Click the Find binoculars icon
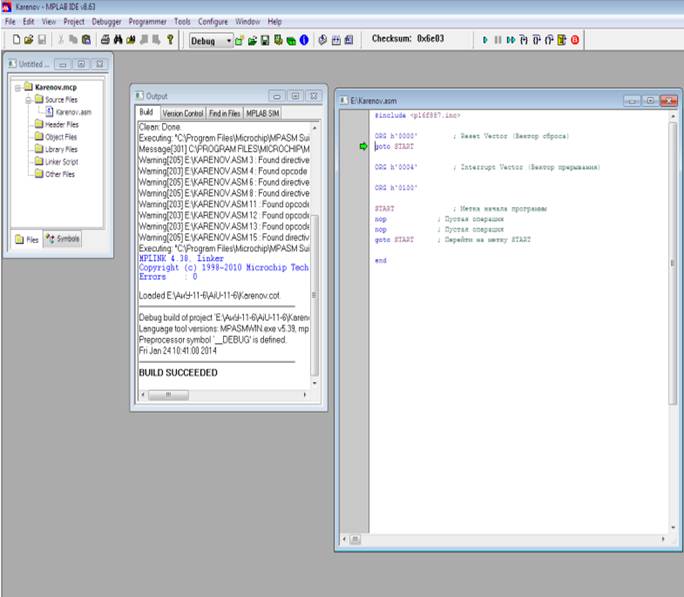 click(x=118, y=40)
